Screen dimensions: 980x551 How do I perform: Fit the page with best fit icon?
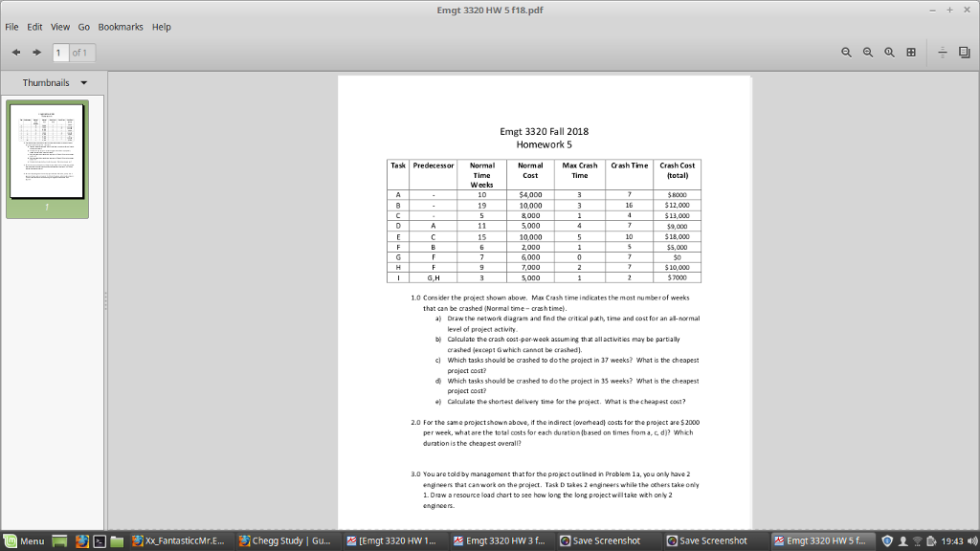click(911, 53)
